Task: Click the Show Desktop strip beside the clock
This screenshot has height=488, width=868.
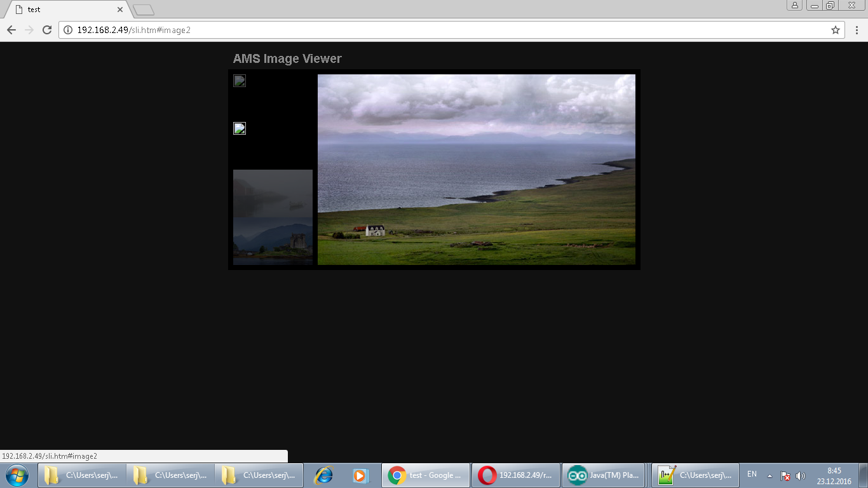Action: pos(864,475)
